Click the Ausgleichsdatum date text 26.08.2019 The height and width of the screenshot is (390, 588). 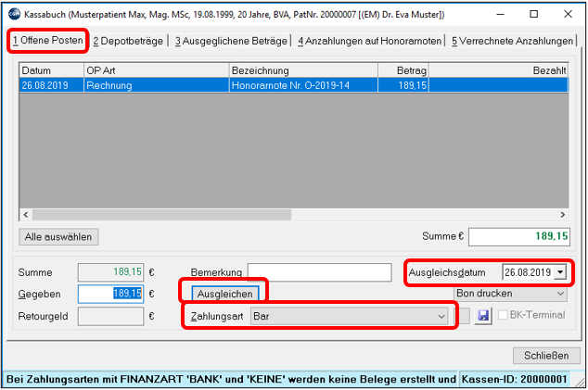528,272
